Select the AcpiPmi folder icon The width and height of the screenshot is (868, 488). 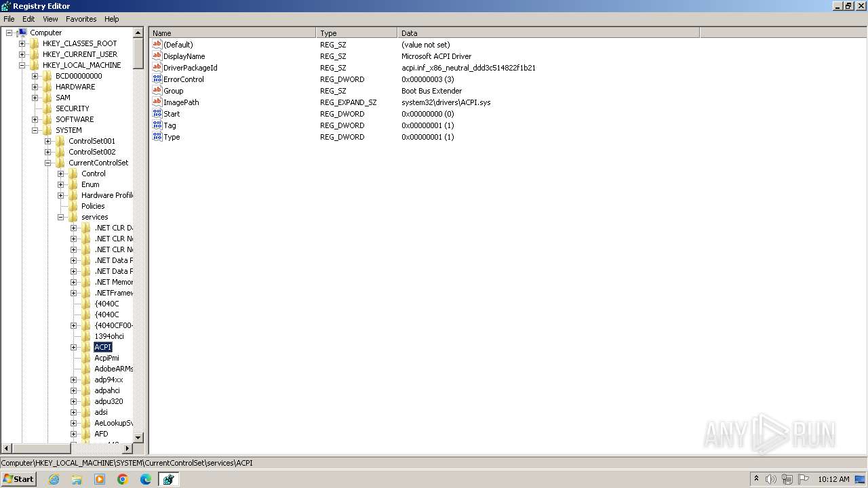[85, 358]
